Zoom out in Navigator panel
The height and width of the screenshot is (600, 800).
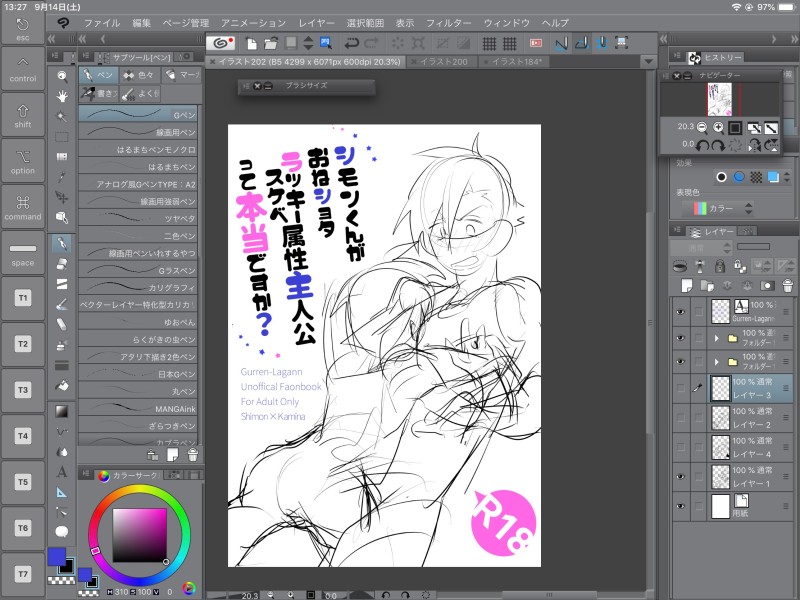tap(702, 127)
